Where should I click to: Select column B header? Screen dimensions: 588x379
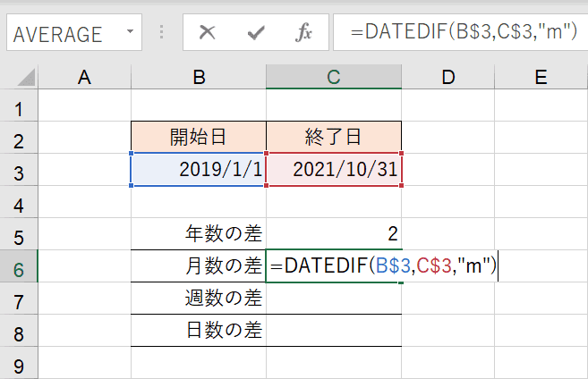tap(199, 77)
